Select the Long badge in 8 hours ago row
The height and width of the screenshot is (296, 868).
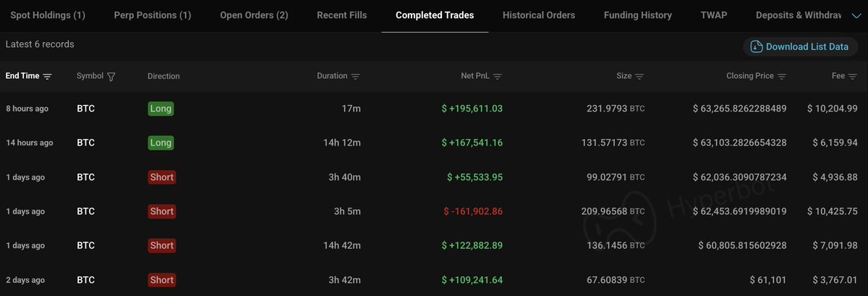(161, 109)
